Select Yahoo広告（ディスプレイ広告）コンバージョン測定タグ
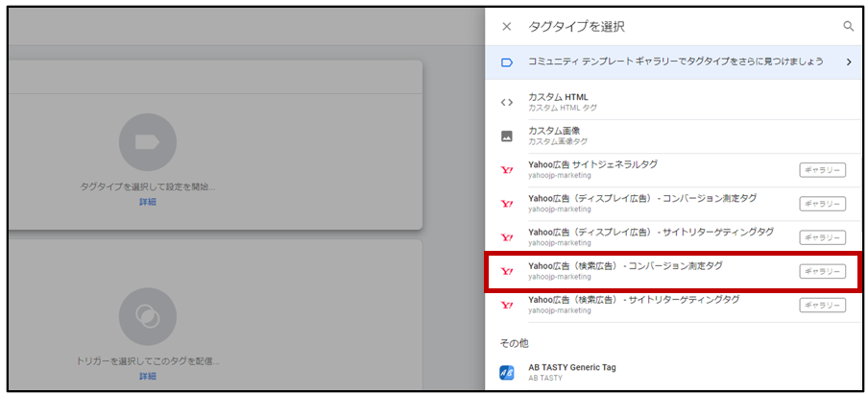This screenshot has width=868, height=395. 673,204
